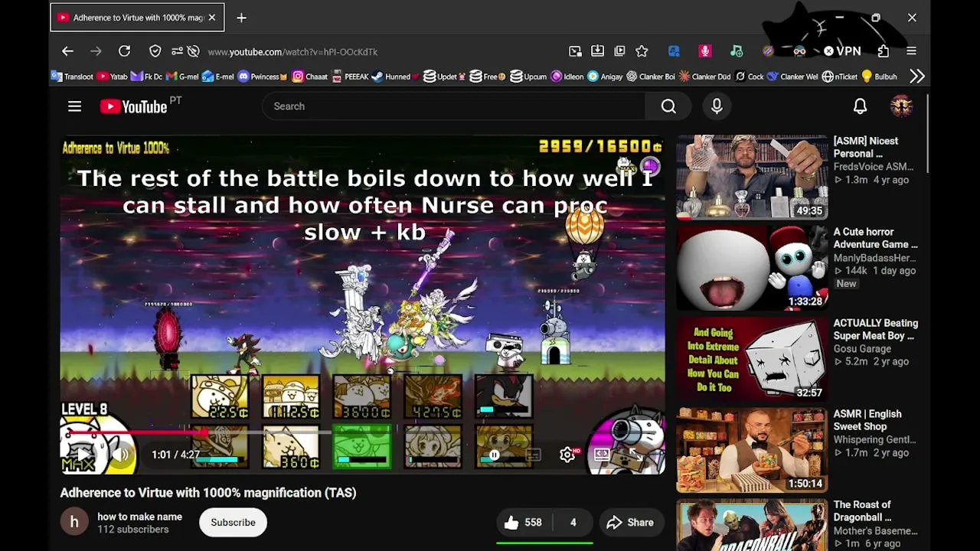Click the picture-in-picture icon in browser toolbar

(x=575, y=51)
